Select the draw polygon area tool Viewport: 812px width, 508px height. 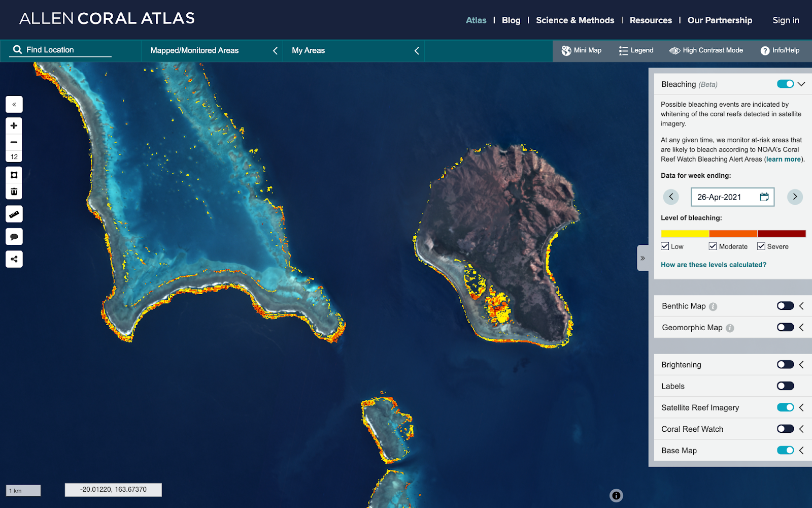pyautogui.click(x=14, y=175)
